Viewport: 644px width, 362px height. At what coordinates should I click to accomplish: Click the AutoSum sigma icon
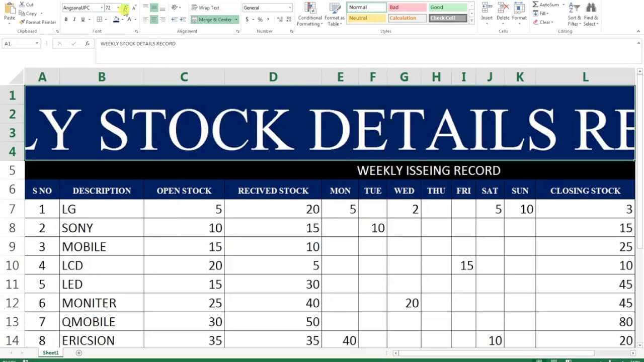tap(535, 5)
